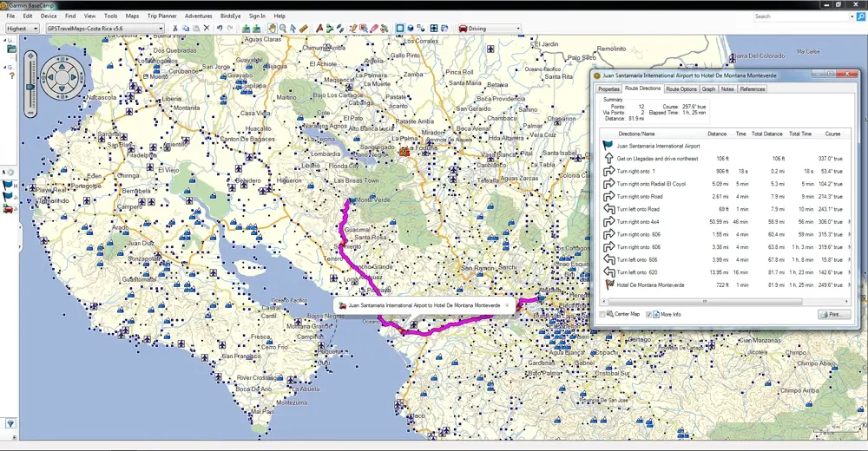Switch to the Graph tab
This screenshot has height=451, width=868.
pyautogui.click(x=708, y=89)
